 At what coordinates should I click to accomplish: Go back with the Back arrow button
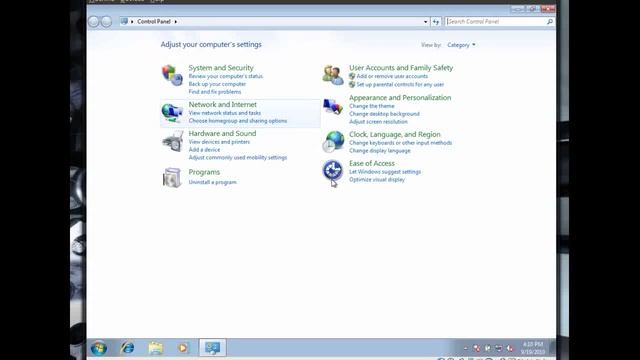(93, 22)
